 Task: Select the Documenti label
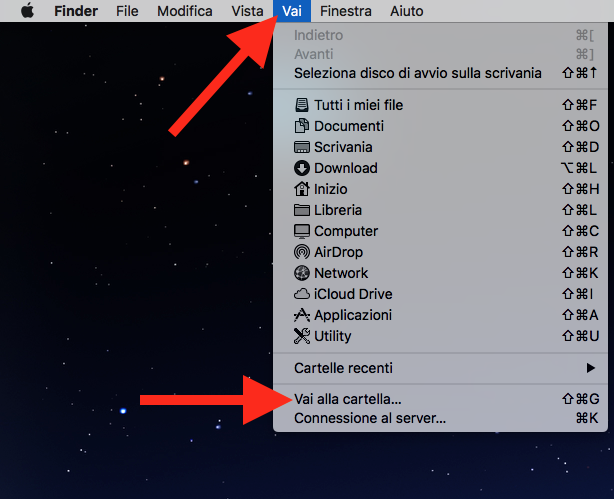tap(349, 126)
